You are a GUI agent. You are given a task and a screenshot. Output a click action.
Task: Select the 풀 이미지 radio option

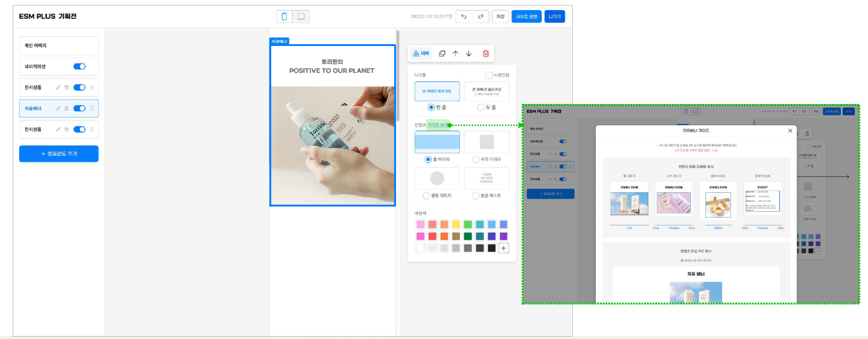tap(428, 159)
